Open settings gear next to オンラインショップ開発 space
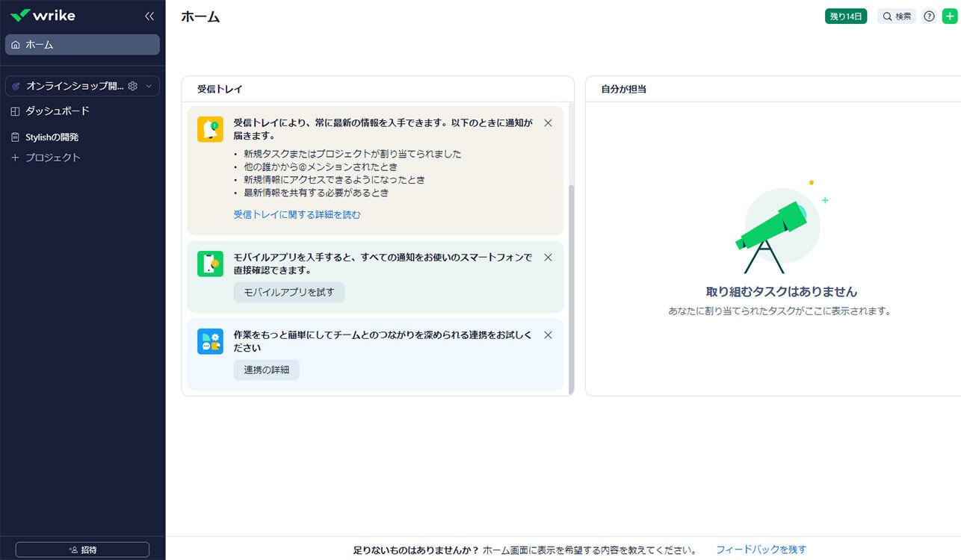The image size is (961, 560). (133, 86)
